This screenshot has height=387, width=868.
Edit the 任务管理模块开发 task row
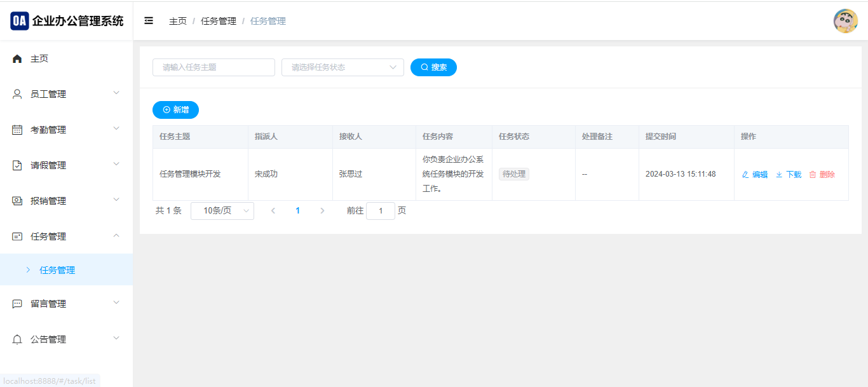pos(755,175)
